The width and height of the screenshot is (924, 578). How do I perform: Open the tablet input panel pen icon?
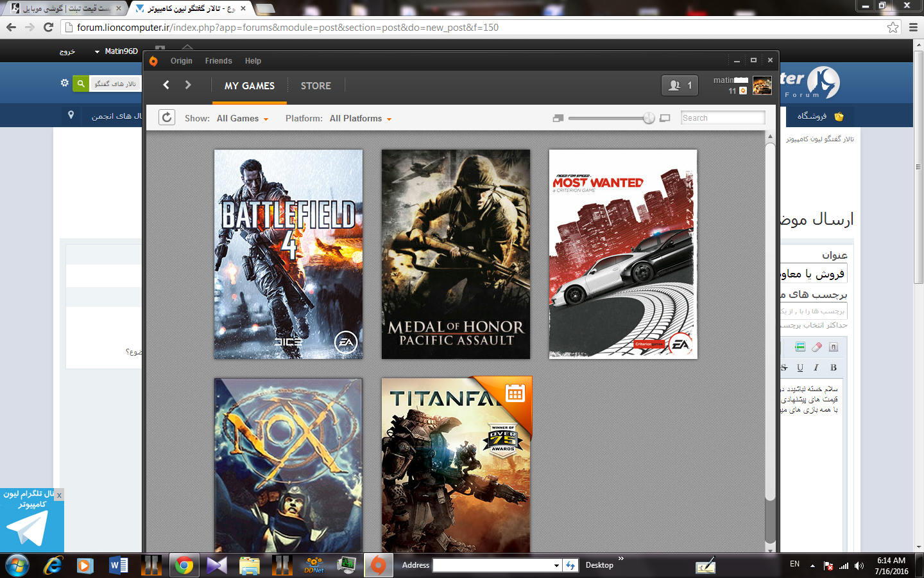(705, 566)
